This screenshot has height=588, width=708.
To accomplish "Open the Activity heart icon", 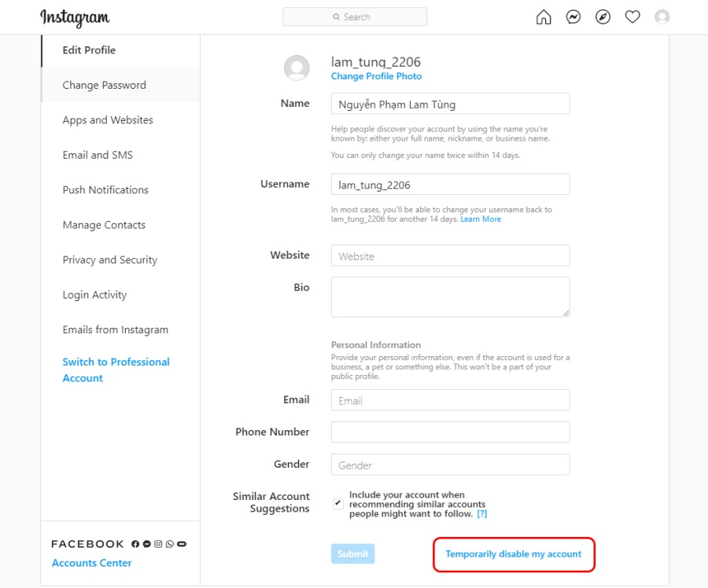I will [x=632, y=17].
